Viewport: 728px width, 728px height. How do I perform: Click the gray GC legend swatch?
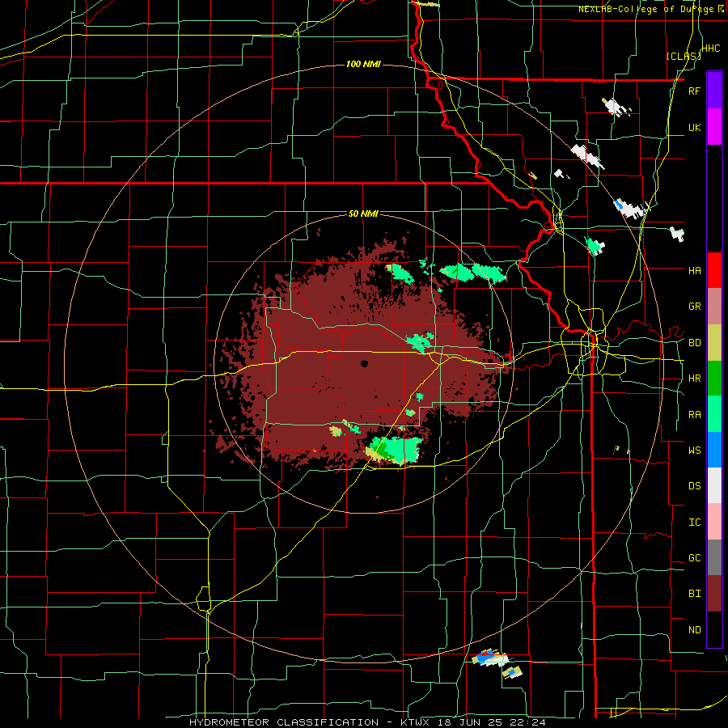coord(714,557)
